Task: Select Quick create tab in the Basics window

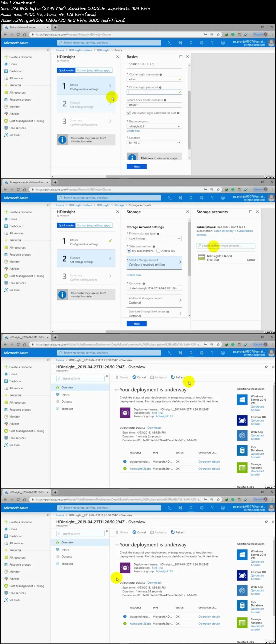Action: click(x=66, y=71)
